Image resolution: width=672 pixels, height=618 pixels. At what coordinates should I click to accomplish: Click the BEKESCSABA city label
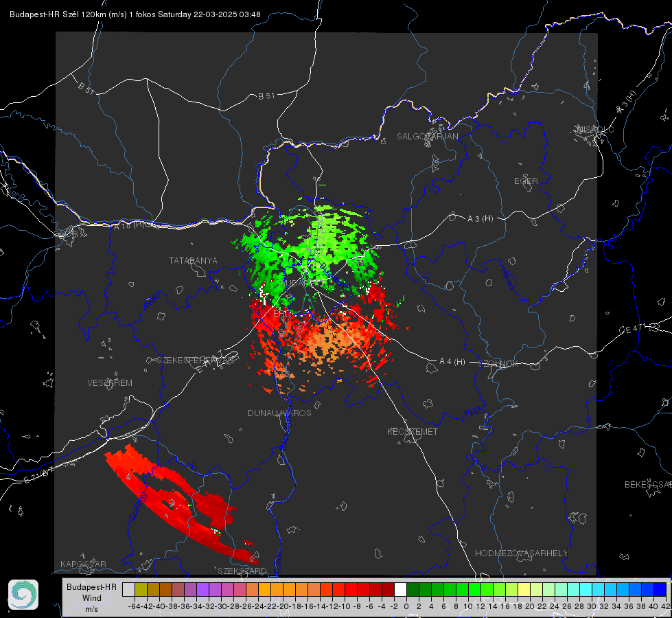click(648, 485)
